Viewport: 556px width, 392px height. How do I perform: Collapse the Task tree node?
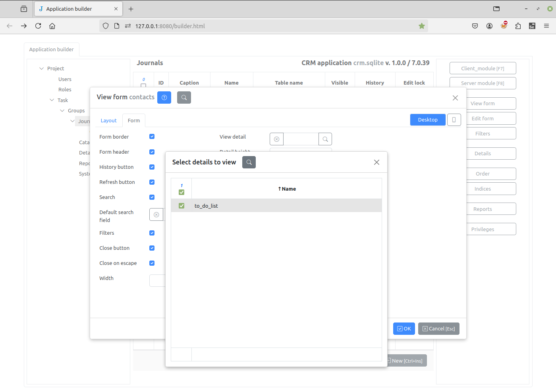pyautogui.click(x=52, y=100)
